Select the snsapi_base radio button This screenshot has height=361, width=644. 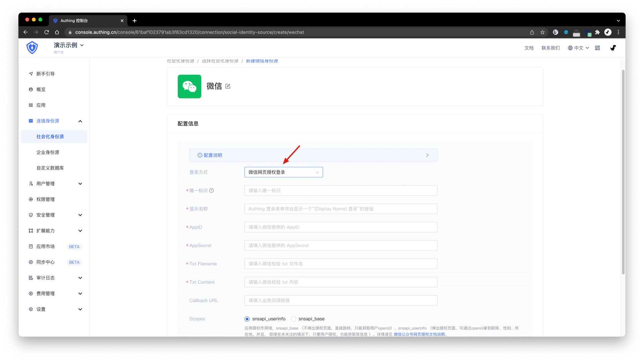pyautogui.click(x=293, y=319)
